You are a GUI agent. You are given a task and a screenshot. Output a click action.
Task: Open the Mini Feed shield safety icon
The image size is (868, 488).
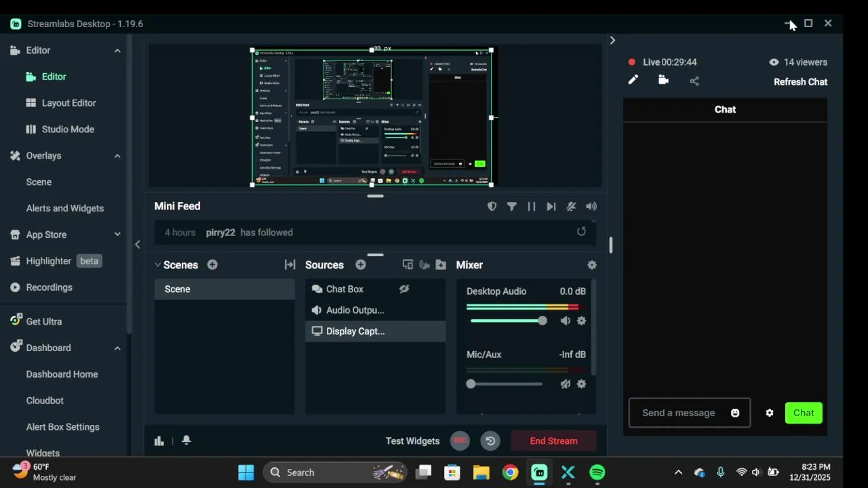coord(492,207)
